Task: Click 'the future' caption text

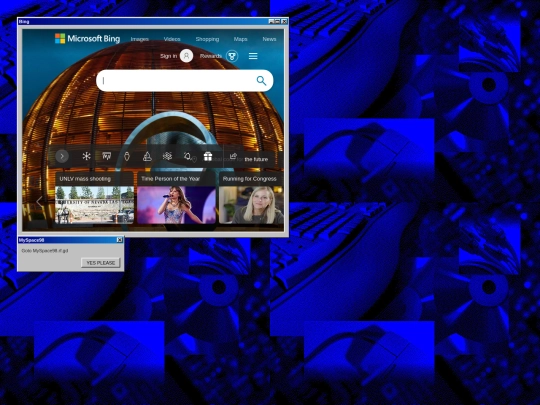Action: click(256, 159)
